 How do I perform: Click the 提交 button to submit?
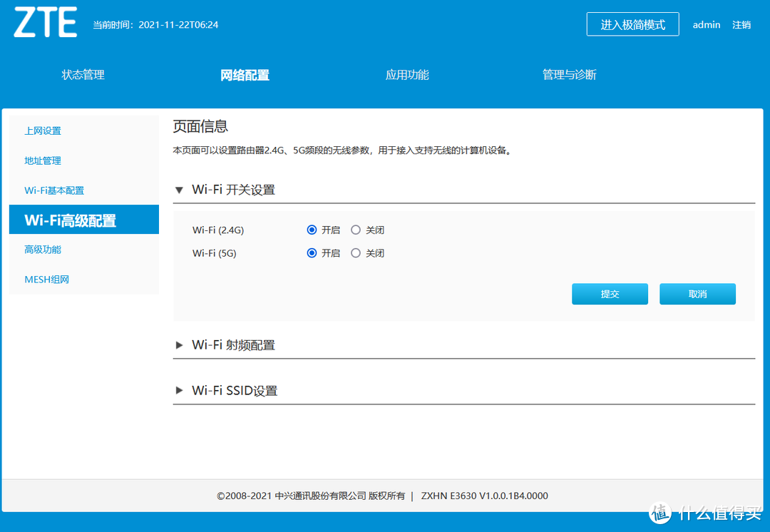pos(610,293)
